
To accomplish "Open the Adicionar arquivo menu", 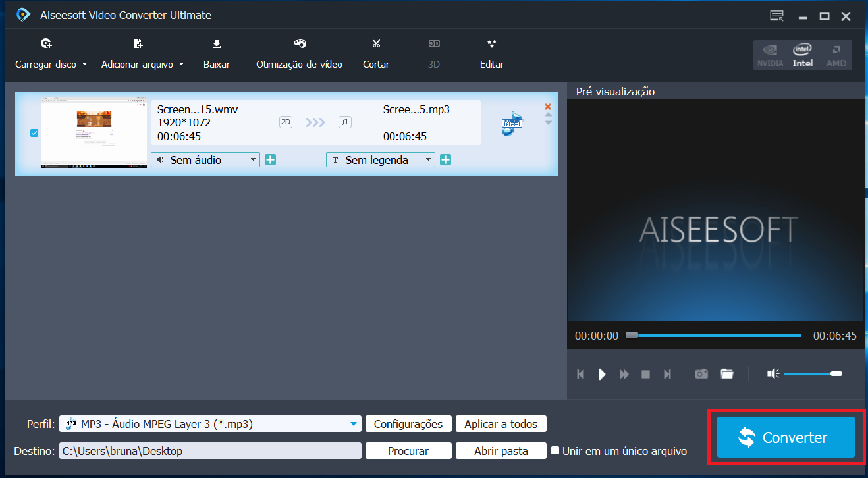I will pyautogui.click(x=142, y=65).
